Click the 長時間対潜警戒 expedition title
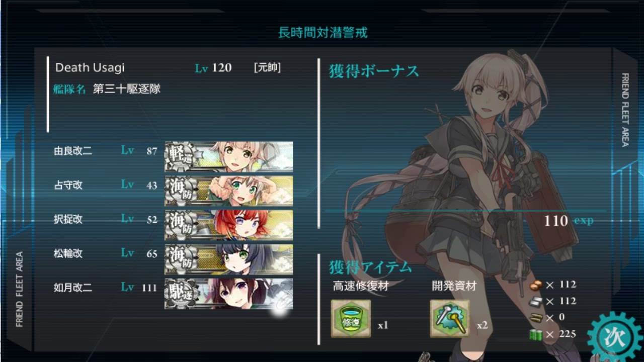 point(323,33)
